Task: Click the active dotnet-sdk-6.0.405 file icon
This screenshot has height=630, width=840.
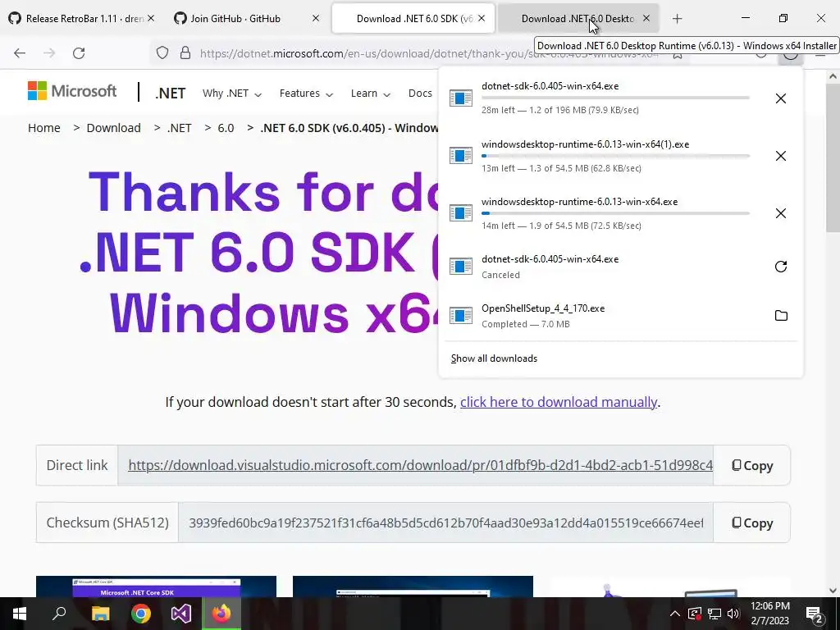Action: click(x=461, y=98)
